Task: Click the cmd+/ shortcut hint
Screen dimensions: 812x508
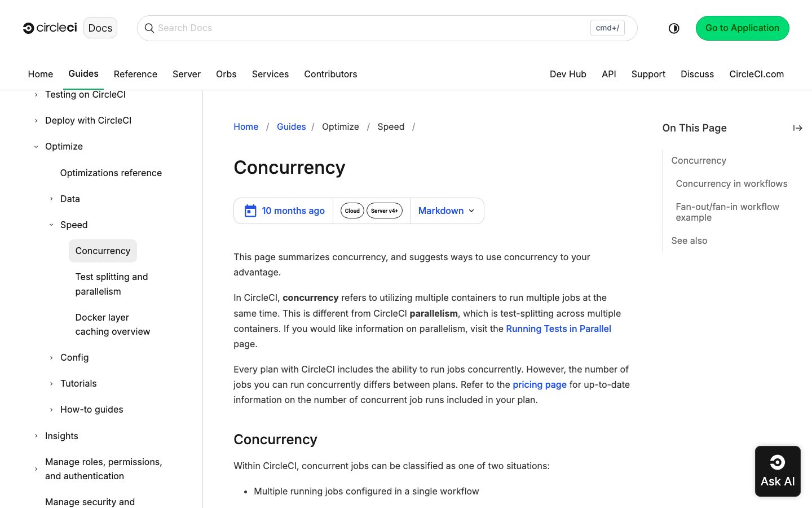Action: point(607,28)
